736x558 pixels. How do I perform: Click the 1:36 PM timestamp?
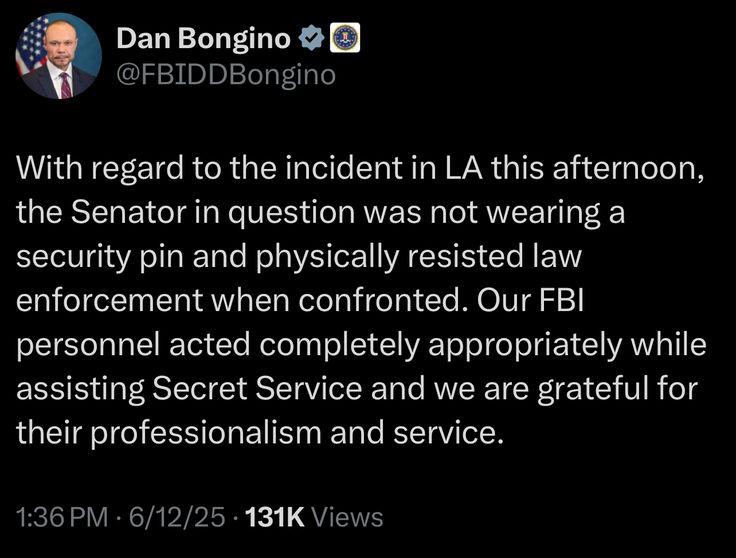pos(62,517)
